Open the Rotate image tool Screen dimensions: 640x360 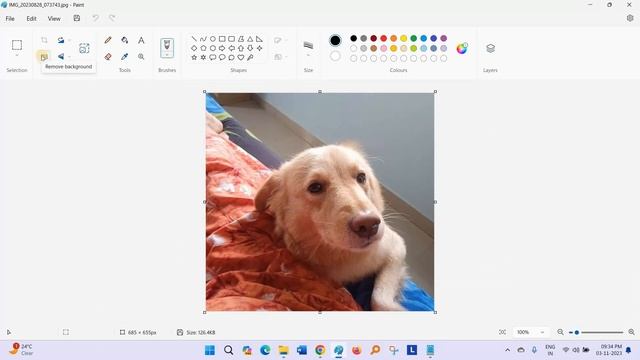pos(61,40)
